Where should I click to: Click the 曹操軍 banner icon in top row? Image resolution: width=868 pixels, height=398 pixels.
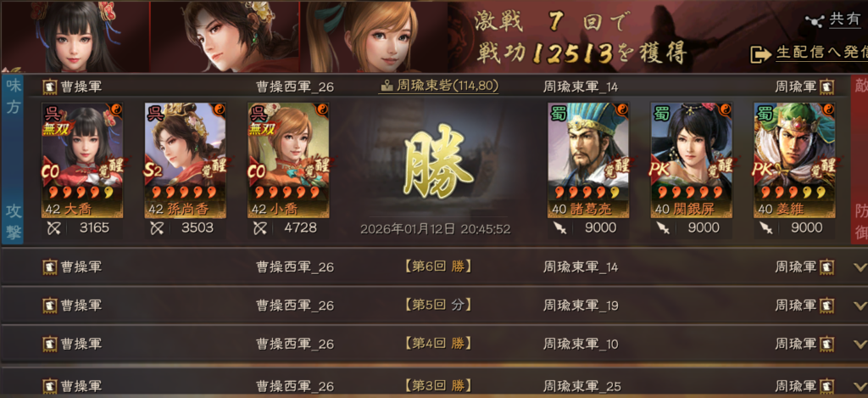coord(50,87)
